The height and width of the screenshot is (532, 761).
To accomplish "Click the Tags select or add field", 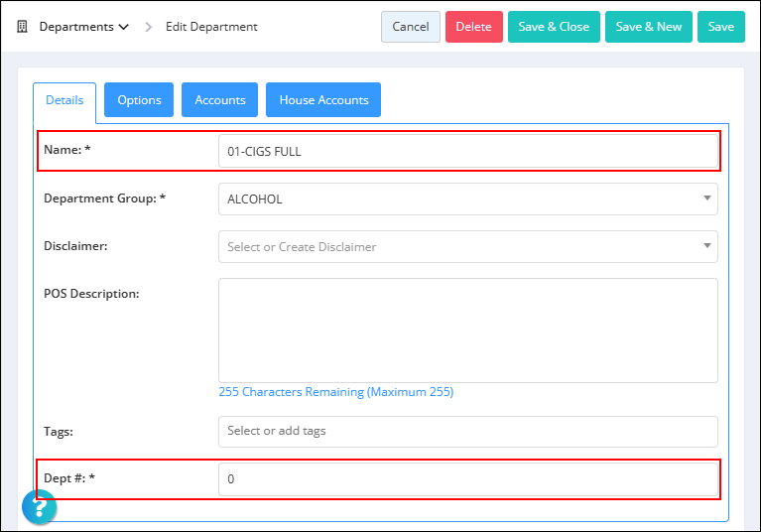I will pos(468,432).
